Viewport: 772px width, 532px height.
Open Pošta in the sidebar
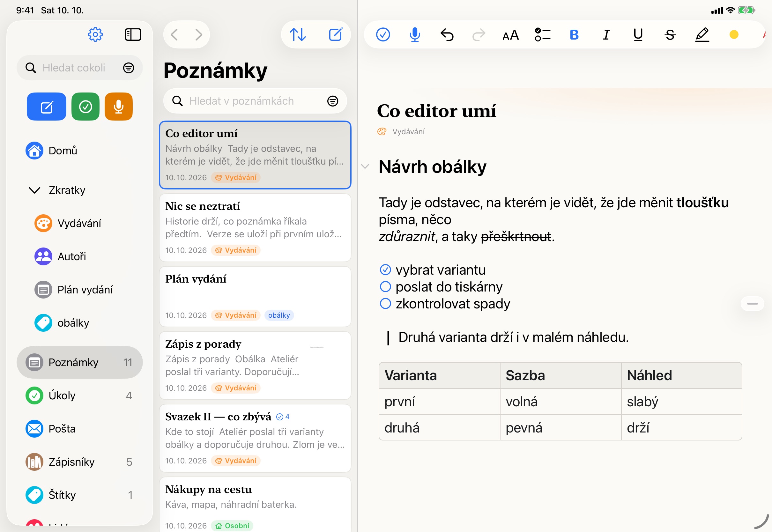coord(80,429)
